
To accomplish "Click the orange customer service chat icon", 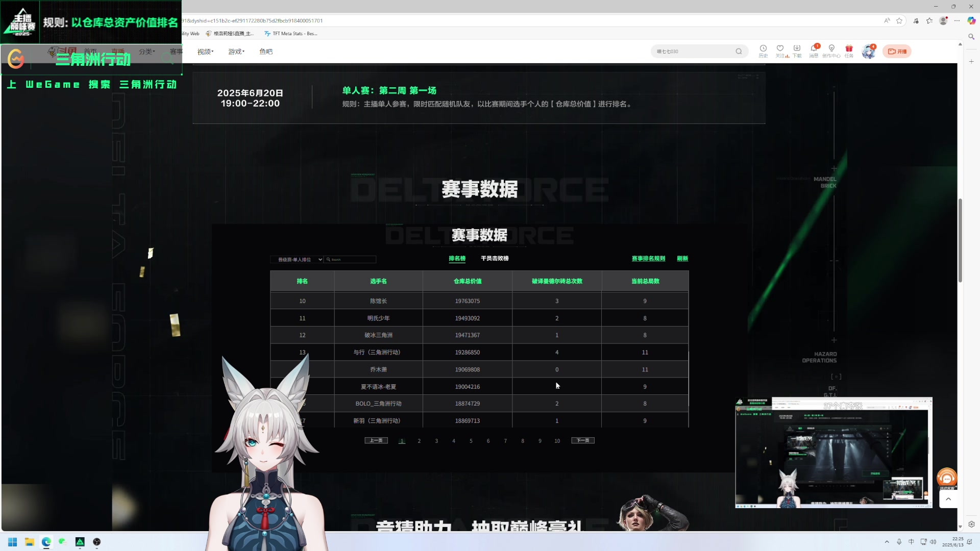I will click(x=947, y=479).
